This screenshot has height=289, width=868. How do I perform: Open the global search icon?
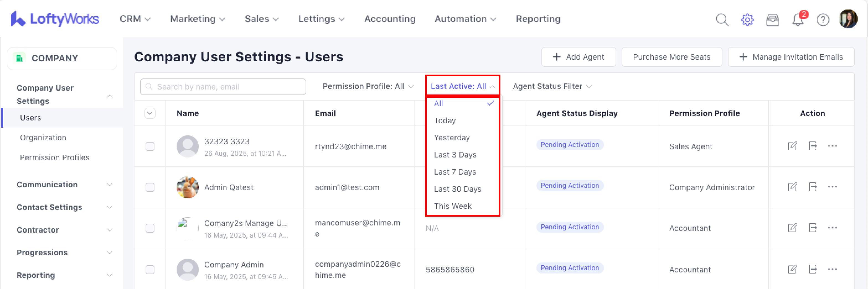722,20
